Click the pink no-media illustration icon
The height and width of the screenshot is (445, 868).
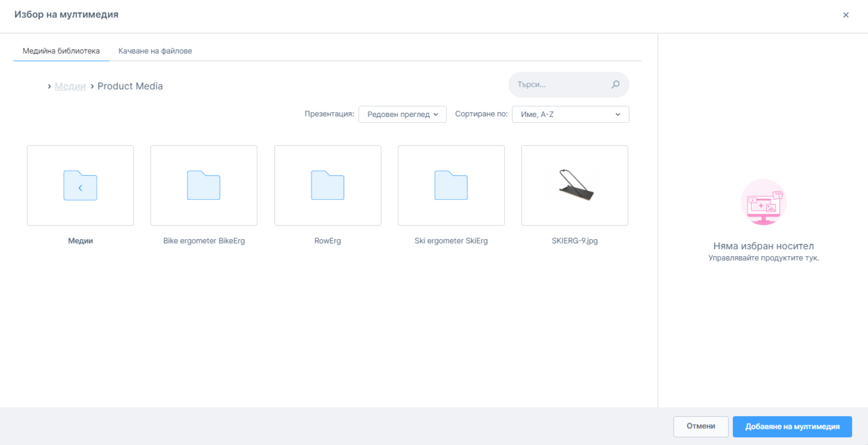[x=764, y=202]
